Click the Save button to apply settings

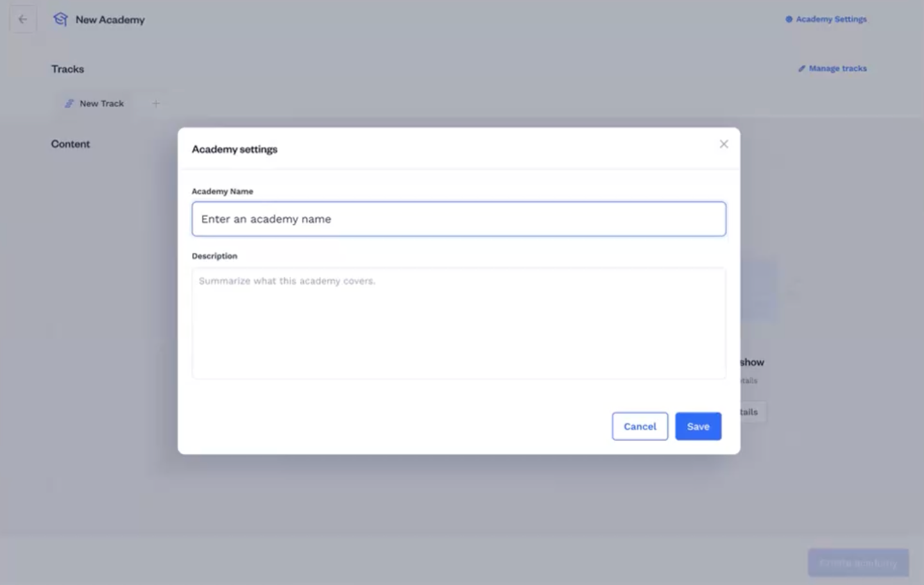(698, 426)
